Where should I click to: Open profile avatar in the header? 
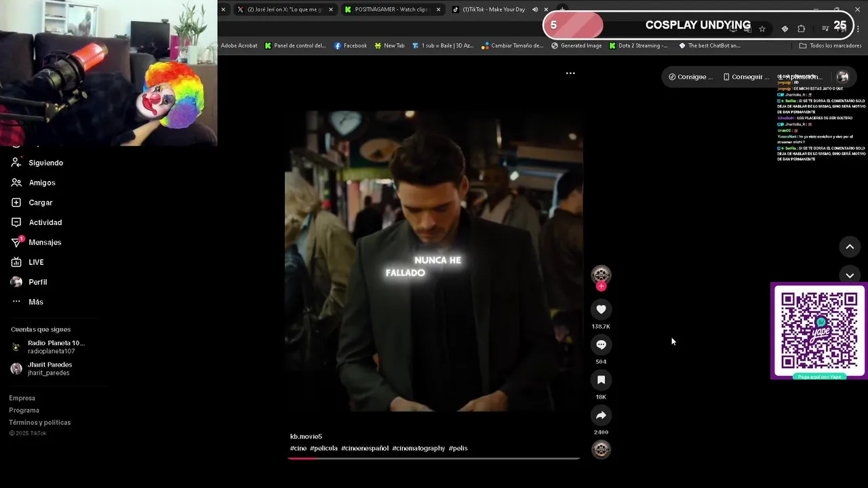coord(843,77)
